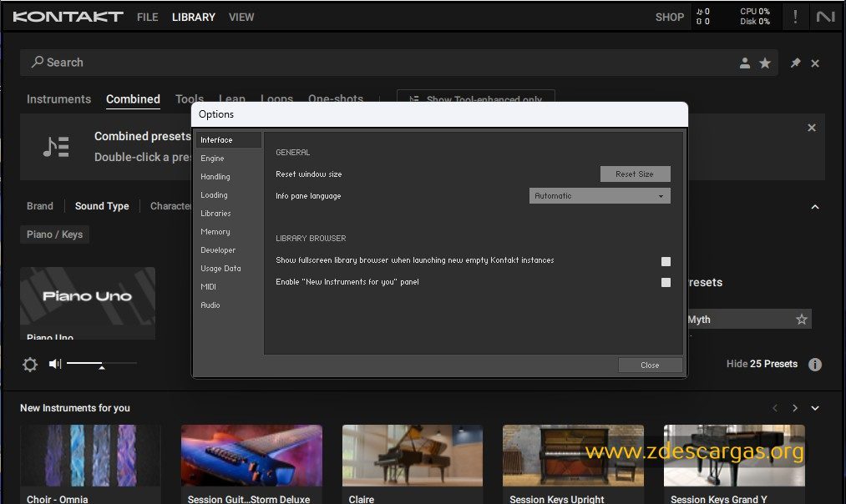
Task: Select Interface in Options sidebar
Action: coord(228,139)
